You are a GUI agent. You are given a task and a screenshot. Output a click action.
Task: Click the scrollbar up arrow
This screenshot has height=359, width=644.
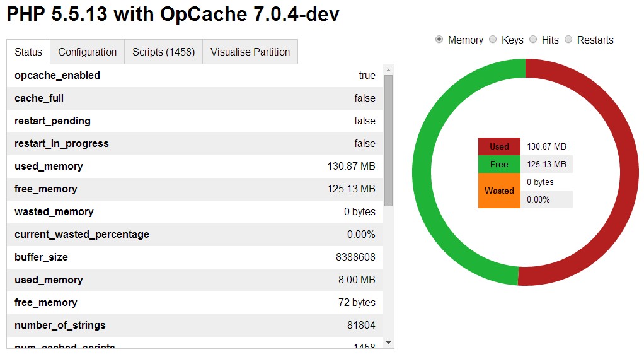389,70
